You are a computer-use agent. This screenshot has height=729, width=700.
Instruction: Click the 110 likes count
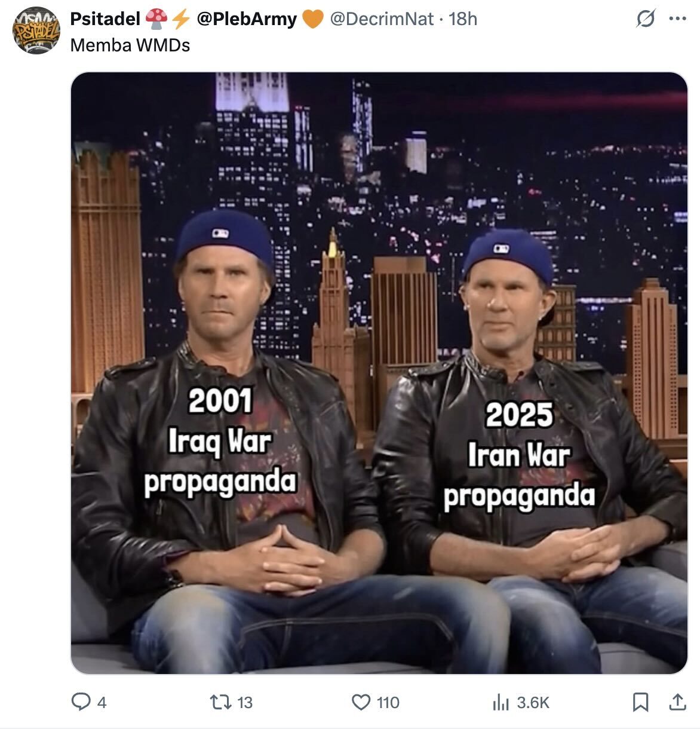click(388, 703)
